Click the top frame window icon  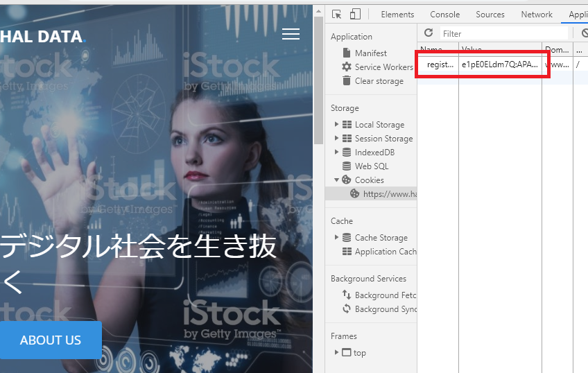point(347,352)
